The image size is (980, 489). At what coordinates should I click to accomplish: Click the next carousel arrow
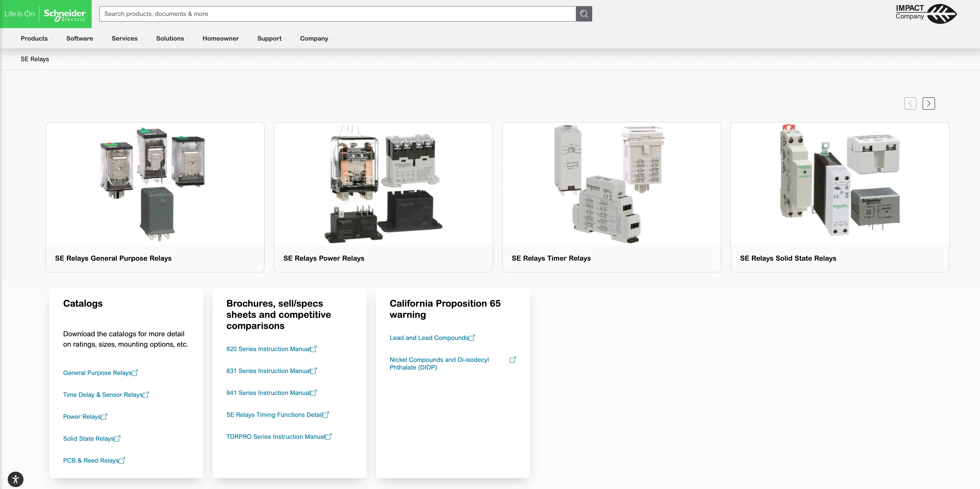(929, 103)
